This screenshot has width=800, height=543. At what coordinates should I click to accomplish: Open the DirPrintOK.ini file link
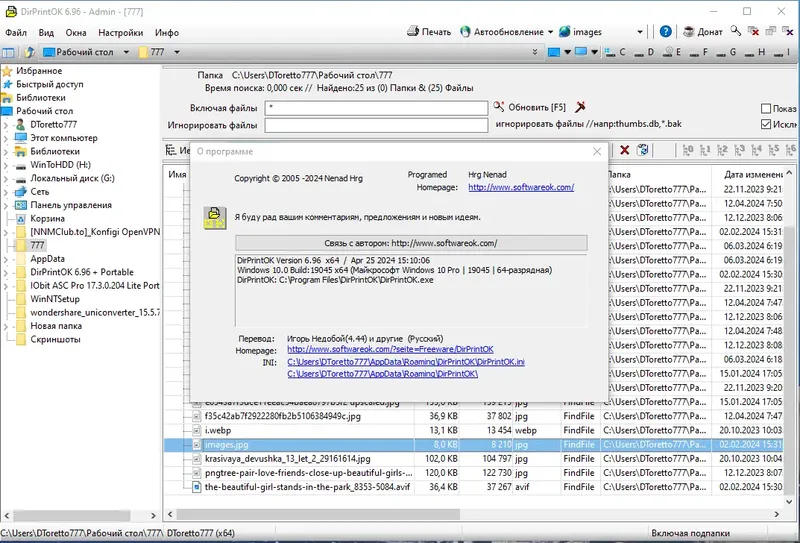pyautogui.click(x=406, y=362)
